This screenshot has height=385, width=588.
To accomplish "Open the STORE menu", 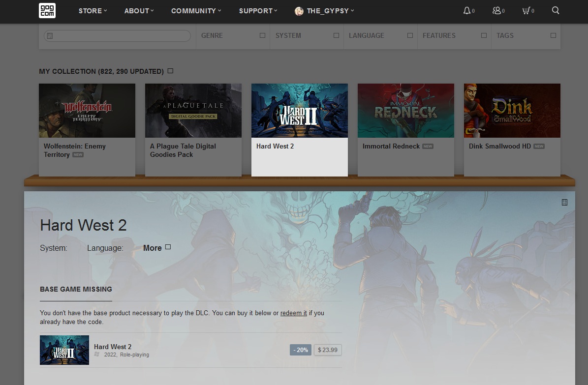I will (93, 11).
